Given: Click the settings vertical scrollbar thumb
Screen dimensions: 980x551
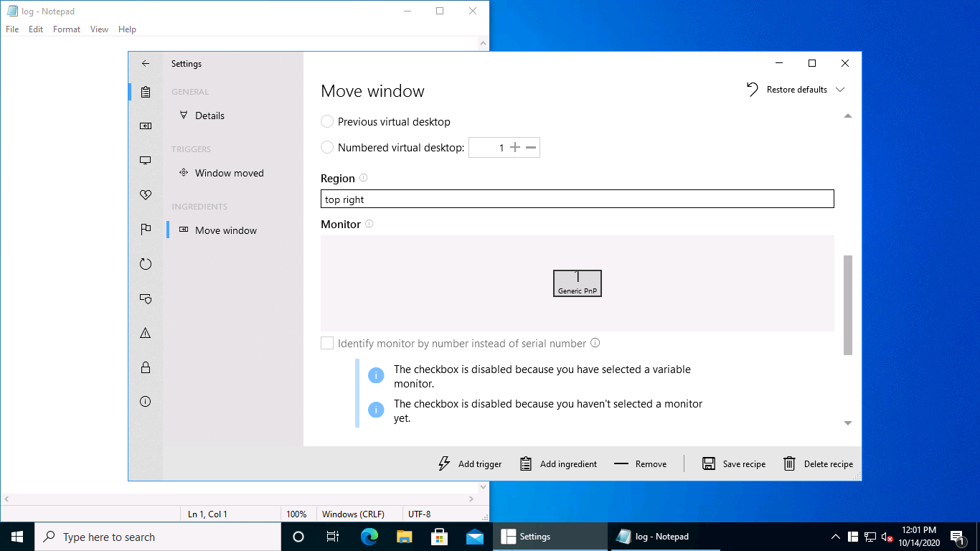Looking at the screenshot, I should (x=848, y=305).
